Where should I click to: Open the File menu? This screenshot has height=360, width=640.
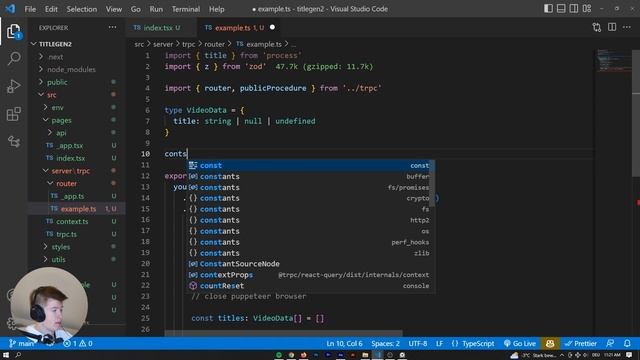coord(30,9)
